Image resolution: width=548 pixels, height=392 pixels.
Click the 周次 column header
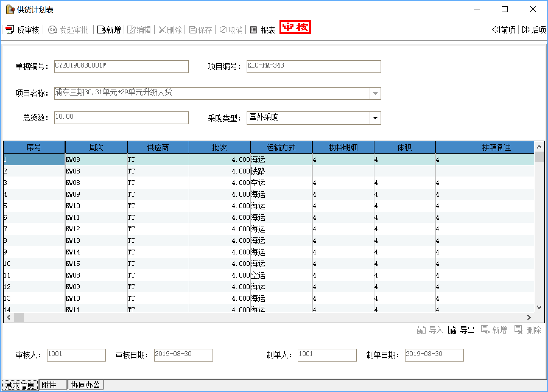pyautogui.click(x=96, y=148)
